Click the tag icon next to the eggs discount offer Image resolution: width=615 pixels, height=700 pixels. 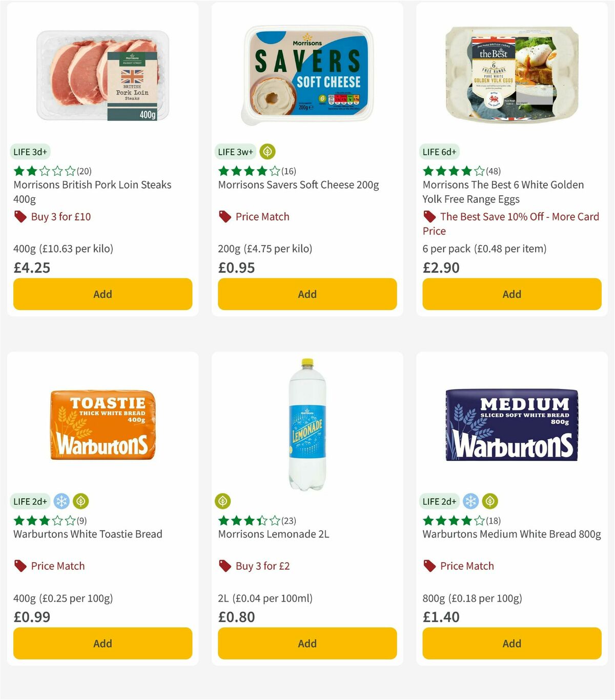tap(428, 217)
